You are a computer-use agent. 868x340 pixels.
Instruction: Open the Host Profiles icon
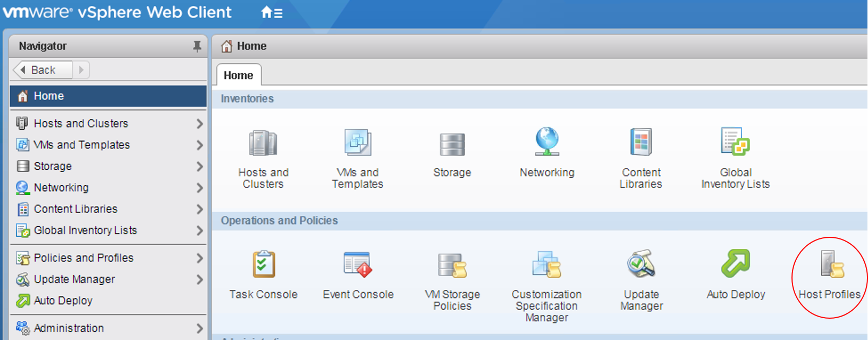coord(832,264)
